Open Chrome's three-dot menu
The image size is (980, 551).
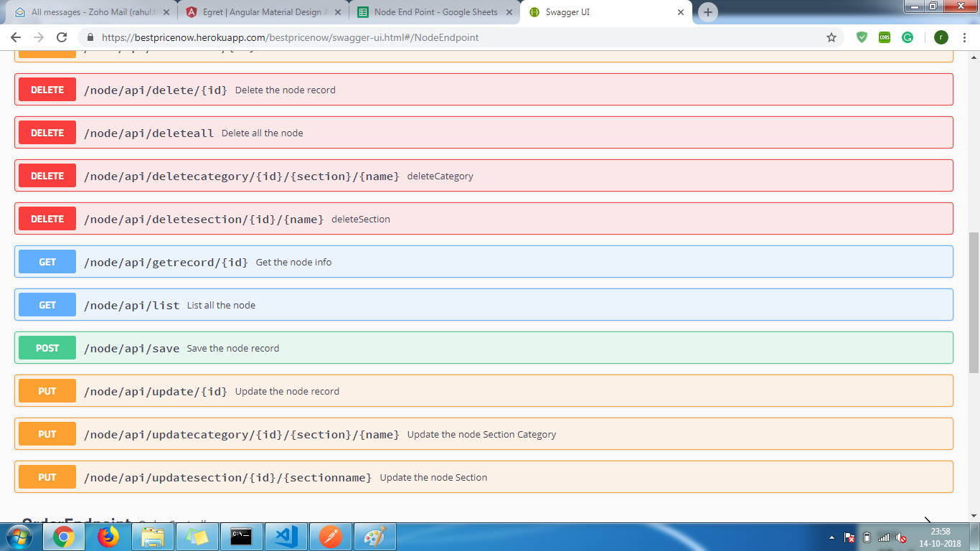pos(965,37)
